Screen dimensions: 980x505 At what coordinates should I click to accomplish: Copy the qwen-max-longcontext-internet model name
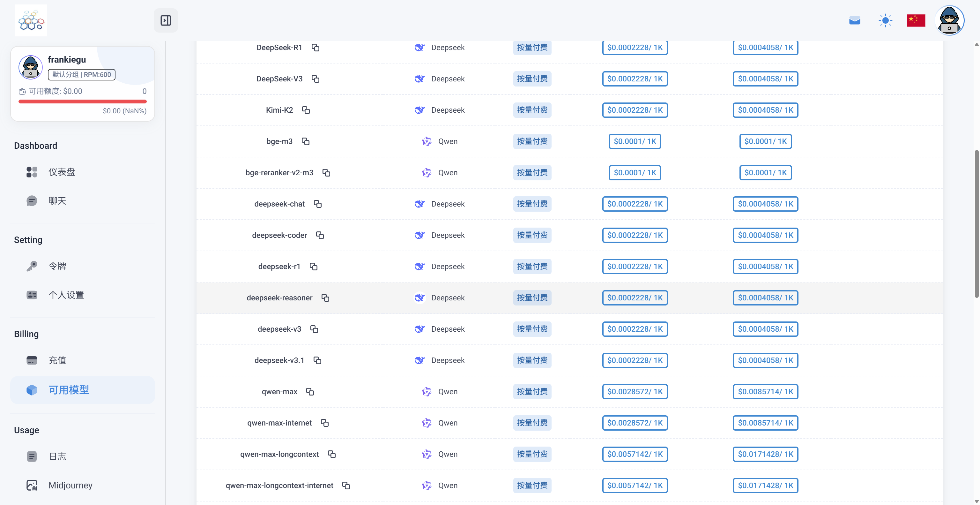346,486
